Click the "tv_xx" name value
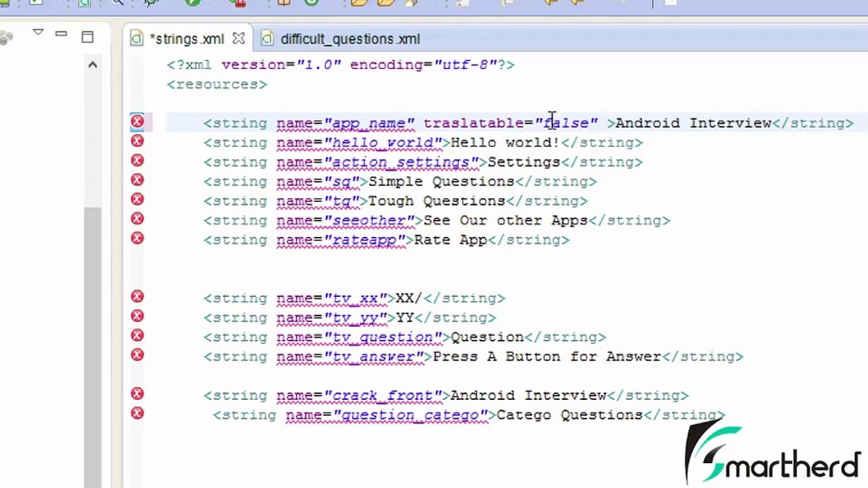The image size is (868, 488). coord(355,299)
